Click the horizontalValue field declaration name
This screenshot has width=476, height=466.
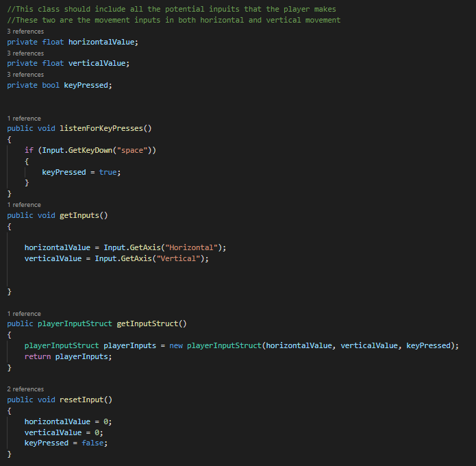101,42
